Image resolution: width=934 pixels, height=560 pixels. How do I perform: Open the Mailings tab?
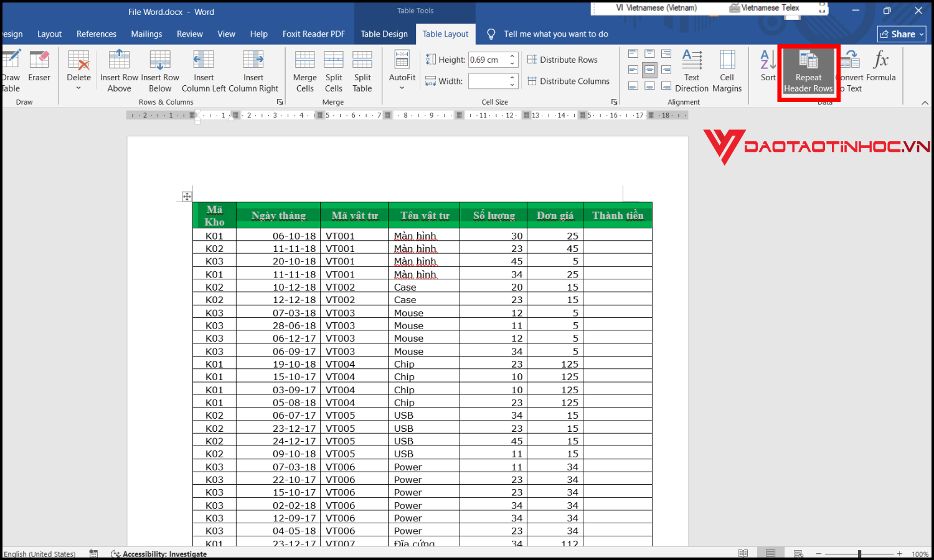pos(146,34)
